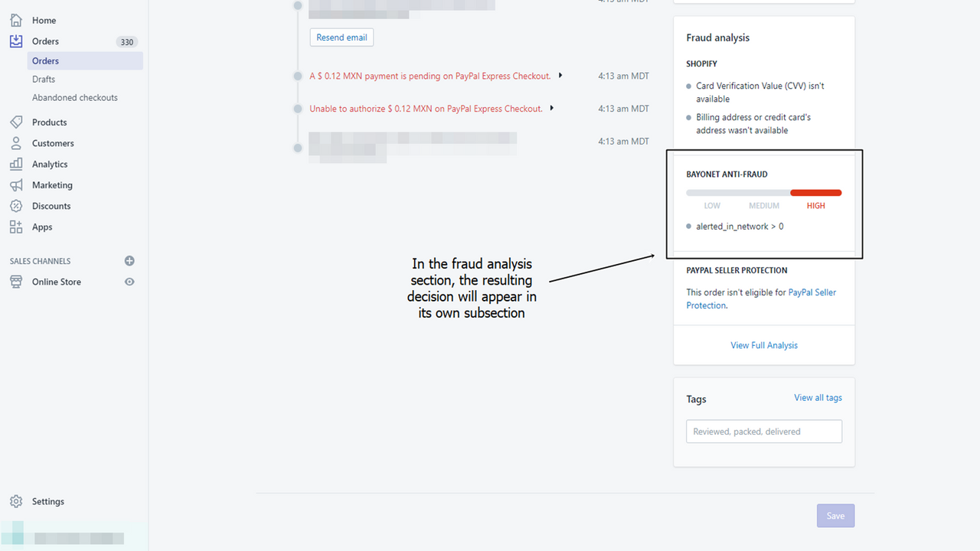Select the Discounts coupon icon
Image resolution: width=980 pixels, height=551 pixels.
[x=16, y=206]
